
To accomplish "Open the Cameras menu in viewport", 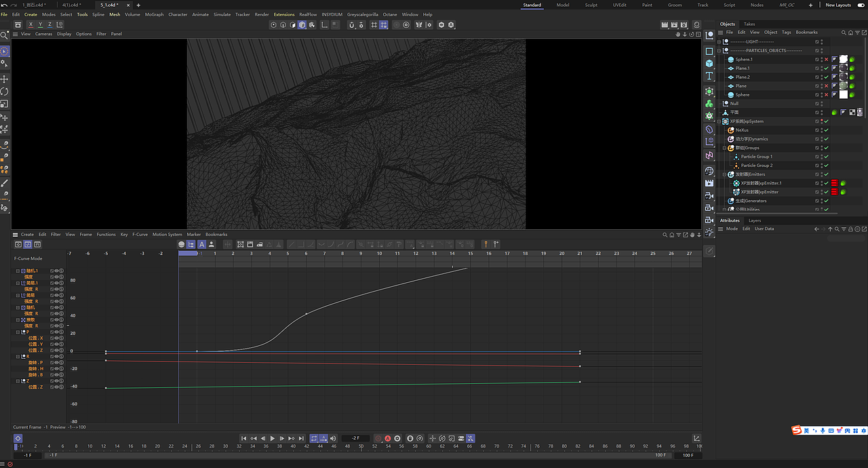I will (43, 34).
